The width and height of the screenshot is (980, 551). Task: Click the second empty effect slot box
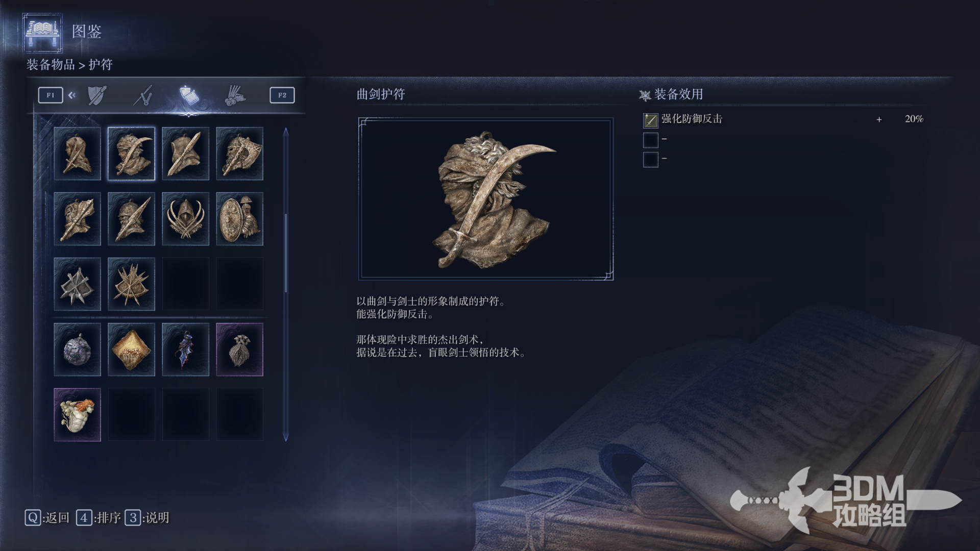click(x=650, y=140)
